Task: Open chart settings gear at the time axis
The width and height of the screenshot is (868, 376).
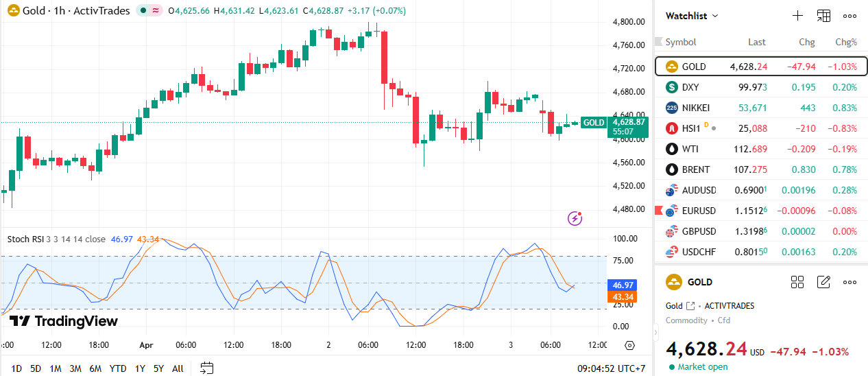Action: point(630,345)
